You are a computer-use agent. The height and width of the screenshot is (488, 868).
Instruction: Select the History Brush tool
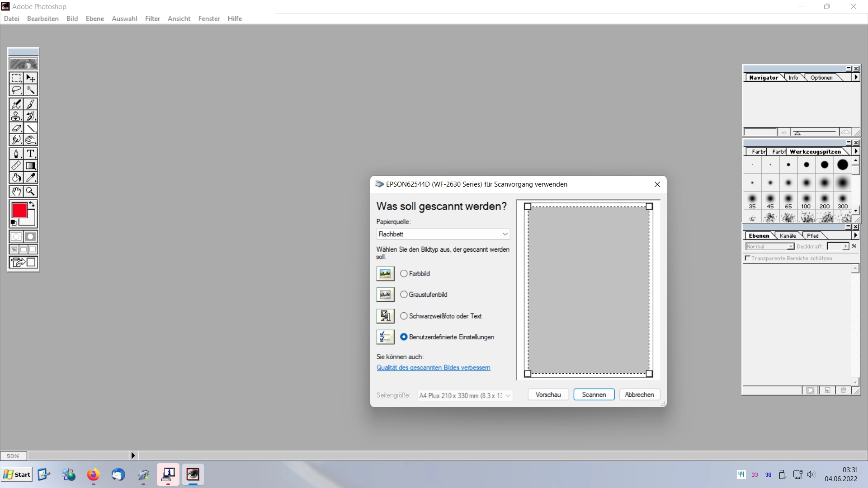[31, 116]
